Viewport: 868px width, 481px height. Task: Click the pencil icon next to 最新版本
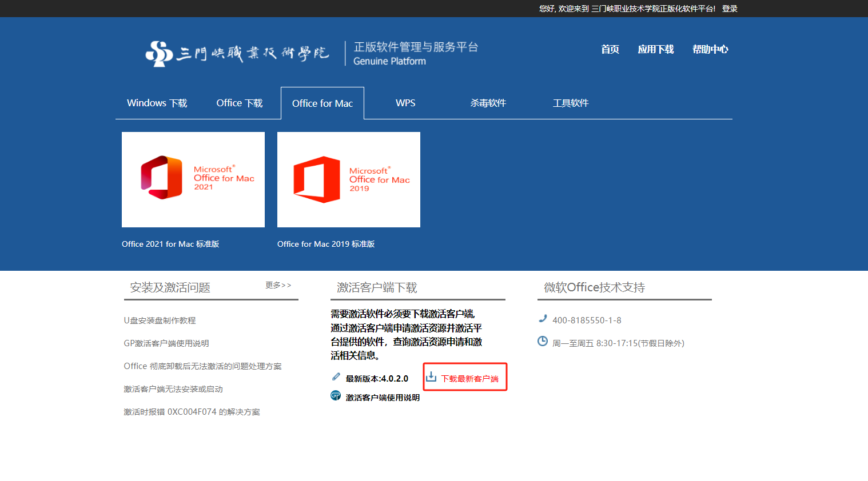coord(336,377)
